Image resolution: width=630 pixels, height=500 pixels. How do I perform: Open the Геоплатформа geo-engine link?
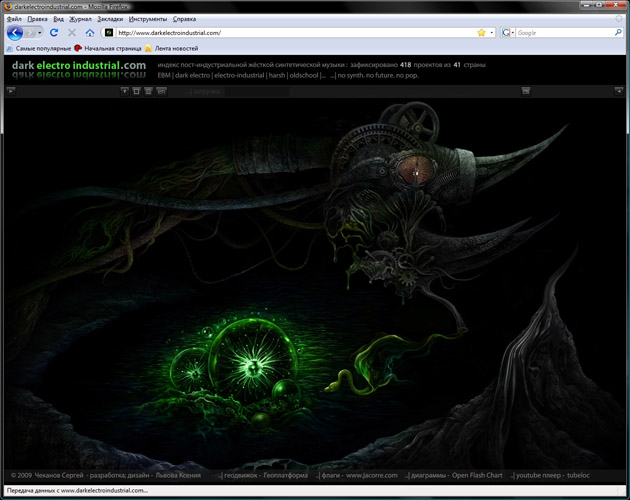click(x=286, y=475)
